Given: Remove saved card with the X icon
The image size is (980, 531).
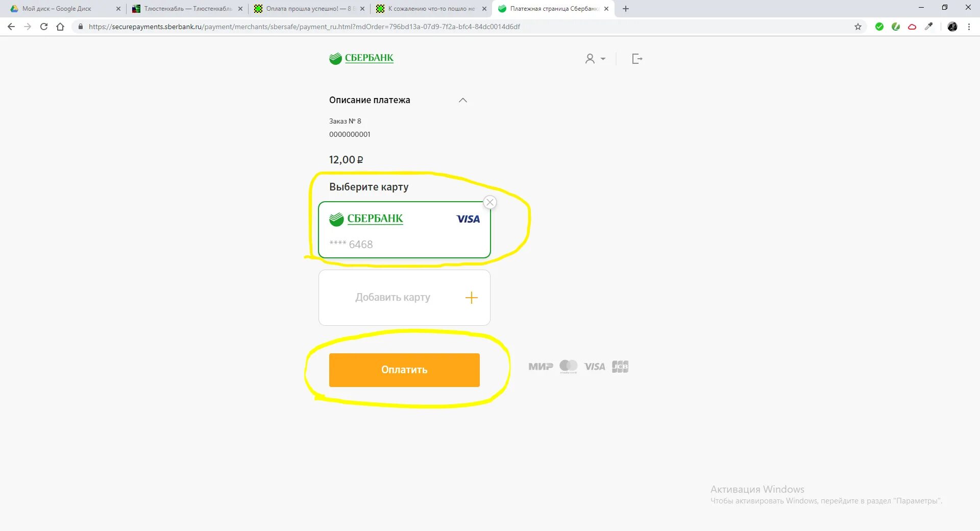Looking at the screenshot, I should point(490,202).
